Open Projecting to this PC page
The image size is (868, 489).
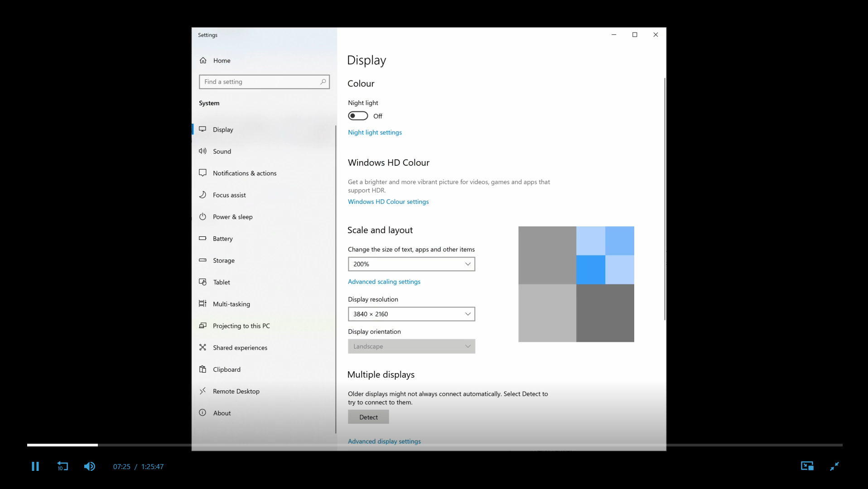(x=264, y=326)
